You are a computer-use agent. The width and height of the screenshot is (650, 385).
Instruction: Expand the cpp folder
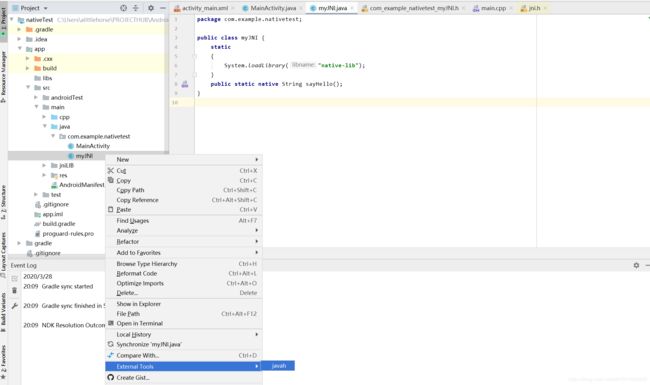44,117
